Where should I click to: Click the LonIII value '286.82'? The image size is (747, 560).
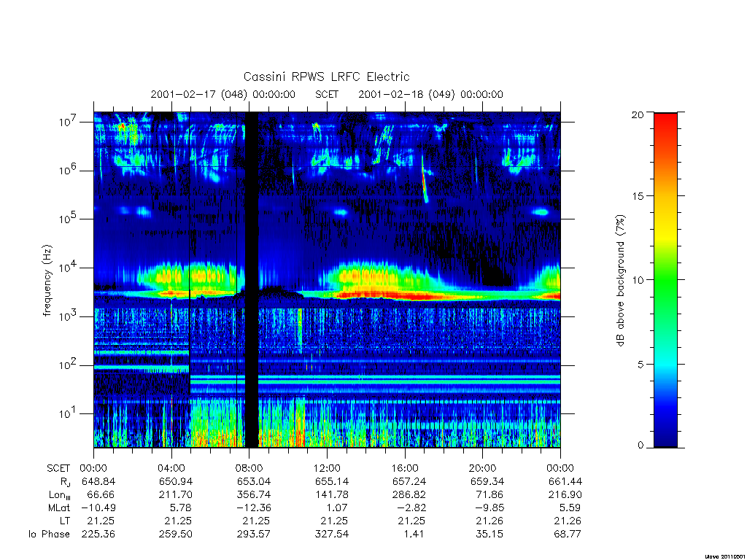click(x=409, y=495)
